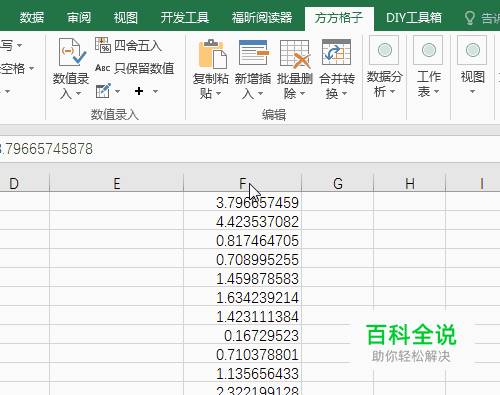This screenshot has width=500, height=395.
Task: Switch to the 视图 ribbon tab
Action: point(126,18)
